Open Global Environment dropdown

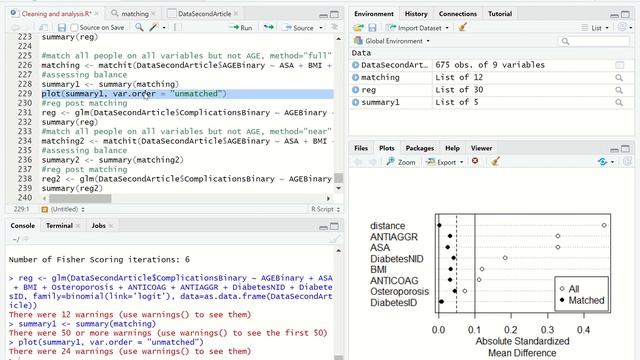[392, 41]
